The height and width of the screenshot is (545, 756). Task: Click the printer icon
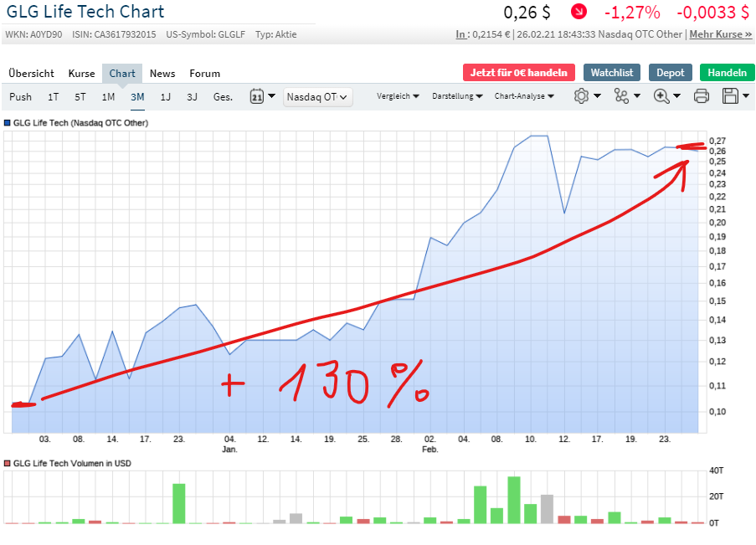(701, 96)
